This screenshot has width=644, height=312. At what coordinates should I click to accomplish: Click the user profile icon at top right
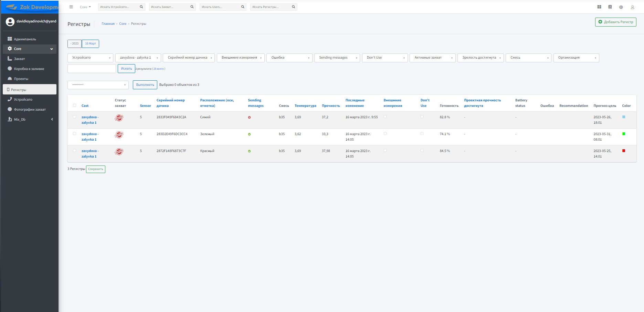[x=632, y=7]
